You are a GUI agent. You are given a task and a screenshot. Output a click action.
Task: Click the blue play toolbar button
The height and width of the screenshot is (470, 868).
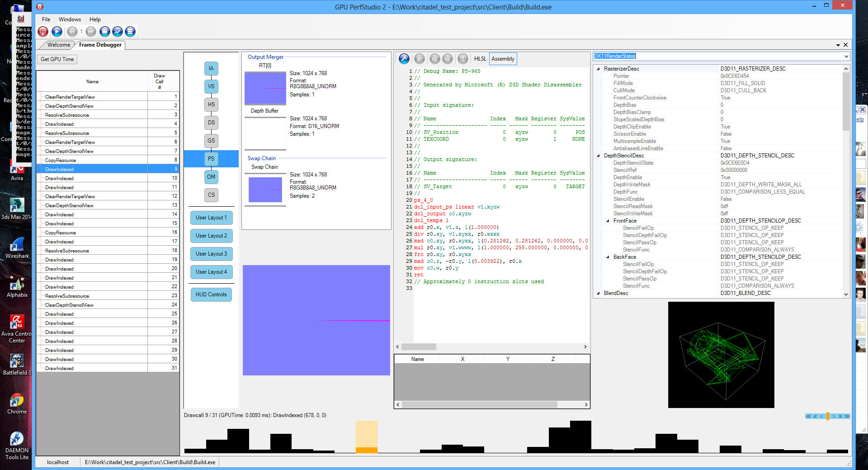coord(57,31)
